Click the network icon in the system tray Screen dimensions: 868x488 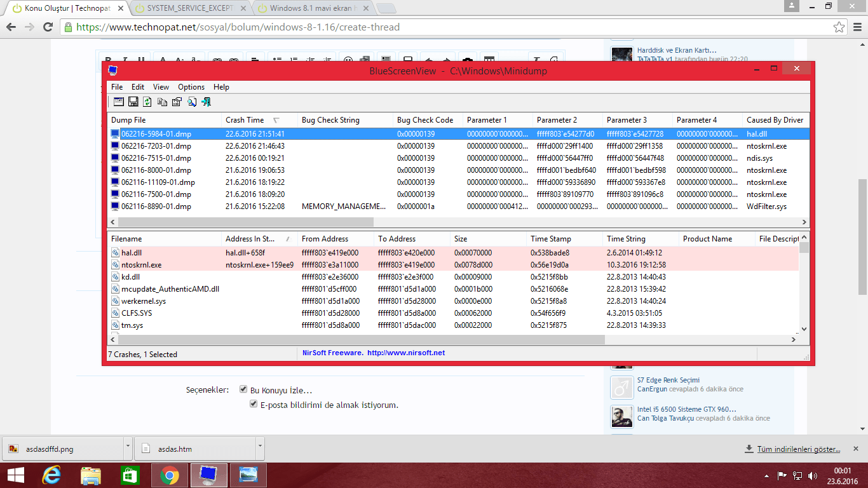(797, 475)
